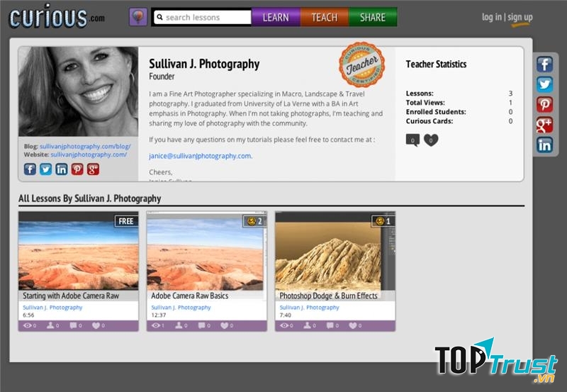Click the 2 coin badge on Camera Raw Basics

point(254,221)
